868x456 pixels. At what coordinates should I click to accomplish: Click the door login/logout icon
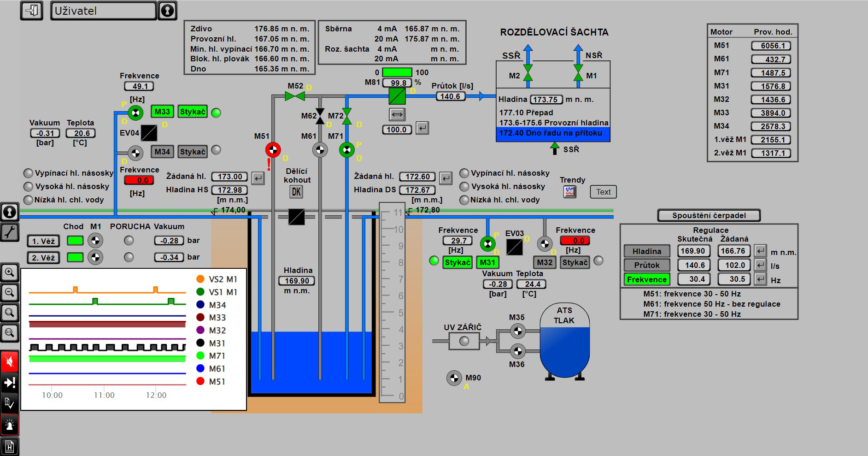point(31,10)
